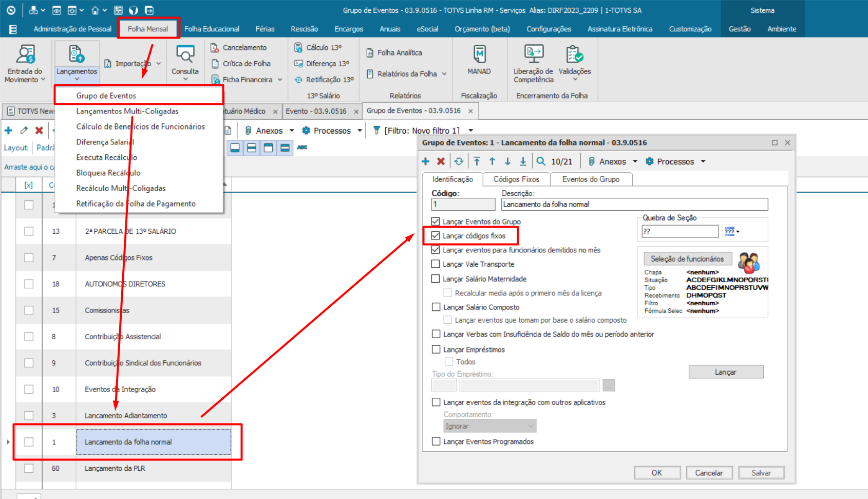Uncheck Lançar eventos para funcionários demitidos
868x499 pixels.
click(x=436, y=250)
